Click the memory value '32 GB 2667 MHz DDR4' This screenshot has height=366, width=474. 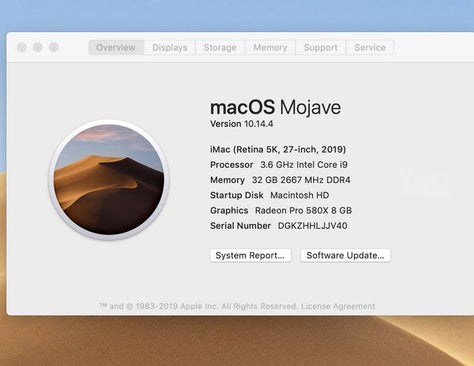[301, 180]
